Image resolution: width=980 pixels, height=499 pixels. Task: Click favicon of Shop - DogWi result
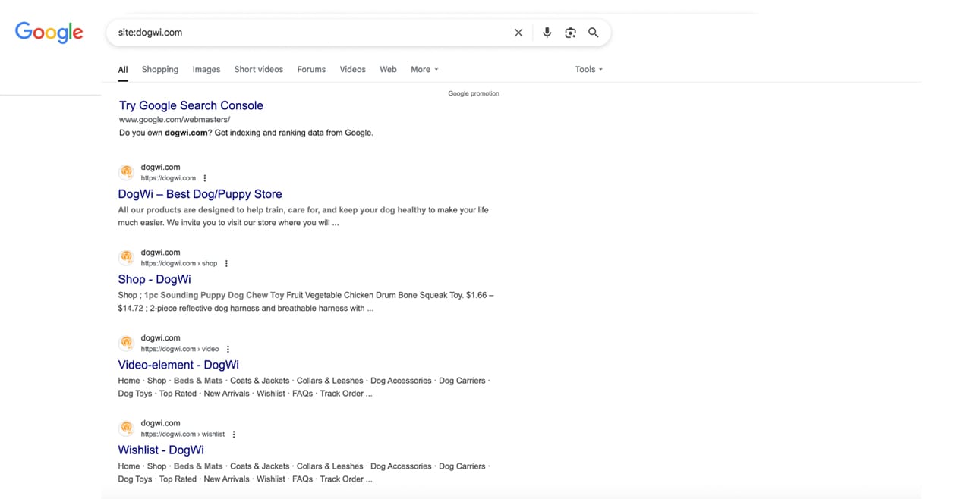[x=127, y=258]
